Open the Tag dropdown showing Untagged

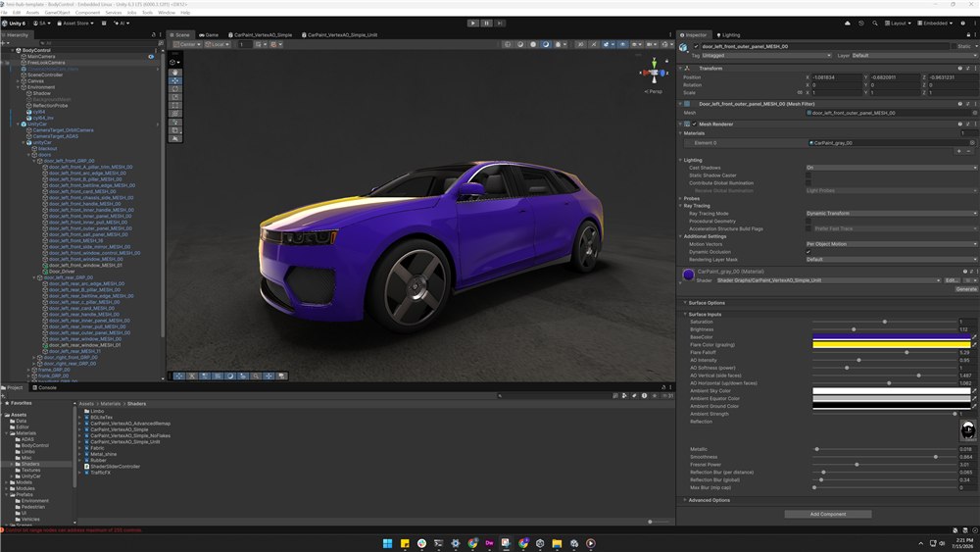click(x=766, y=55)
